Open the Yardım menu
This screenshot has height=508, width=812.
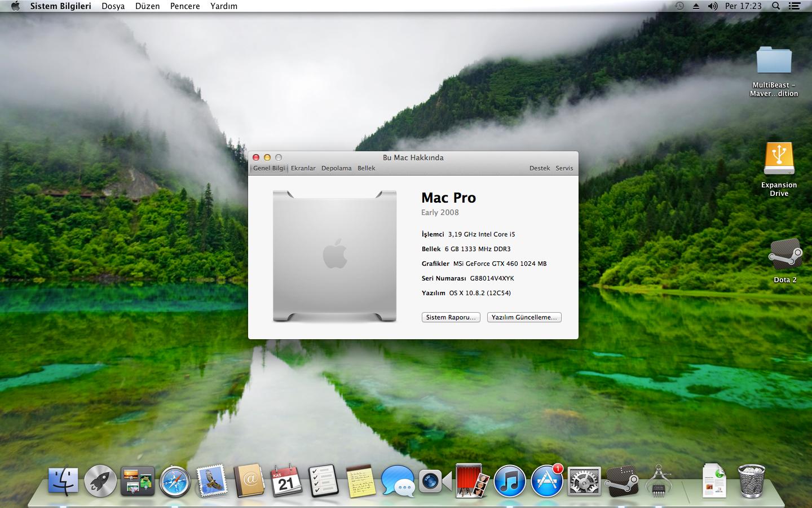224,6
